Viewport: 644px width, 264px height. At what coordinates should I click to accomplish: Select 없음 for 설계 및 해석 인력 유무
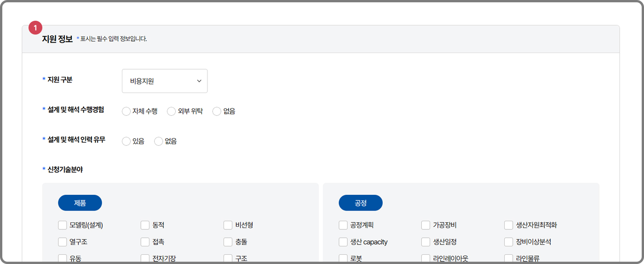click(158, 141)
